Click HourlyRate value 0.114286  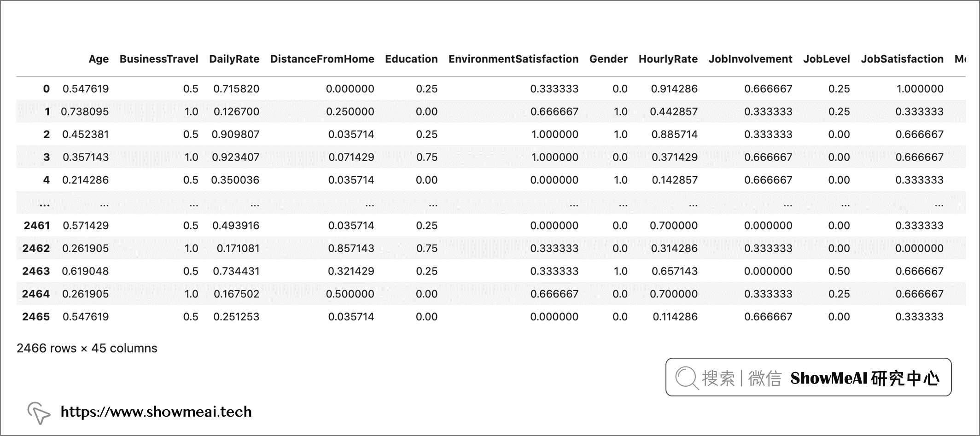click(675, 317)
